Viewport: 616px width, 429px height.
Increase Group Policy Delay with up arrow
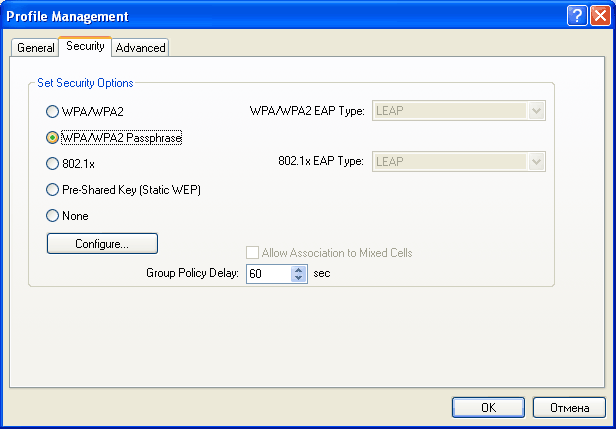299,270
